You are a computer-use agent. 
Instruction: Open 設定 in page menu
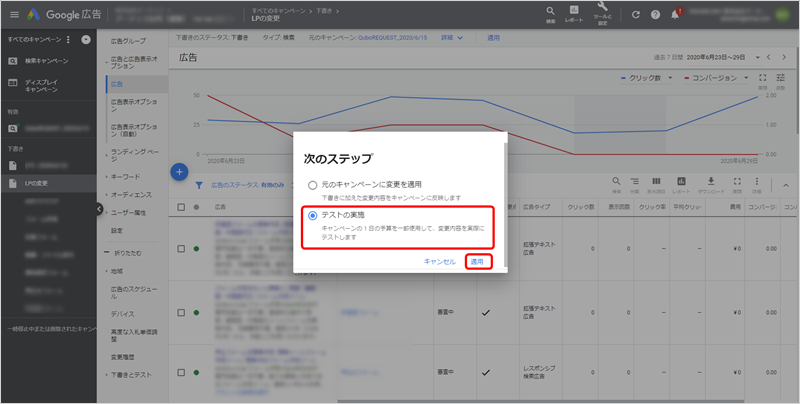click(x=117, y=231)
